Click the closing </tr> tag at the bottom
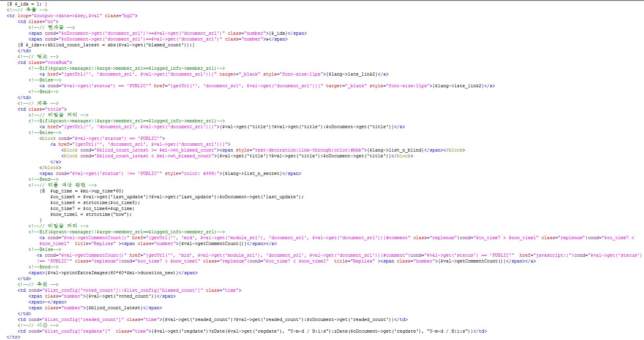The image size is (644, 340). pyautogui.click(x=13, y=337)
